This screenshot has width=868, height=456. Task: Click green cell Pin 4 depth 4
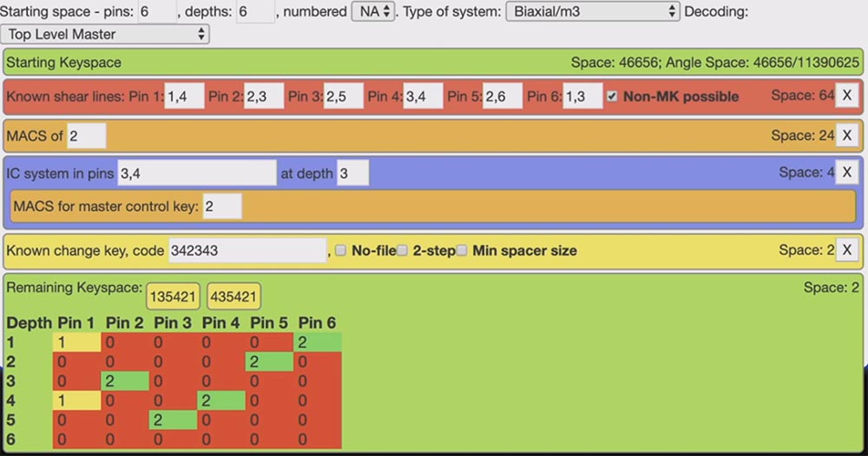click(221, 400)
